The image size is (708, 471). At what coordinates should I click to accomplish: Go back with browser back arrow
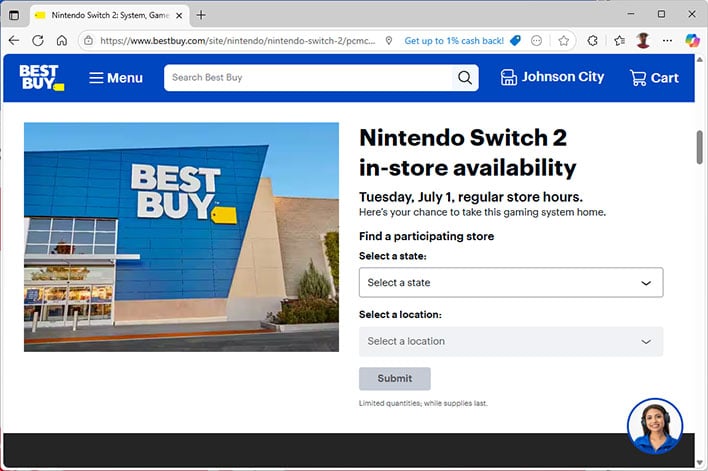[x=14, y=41]
